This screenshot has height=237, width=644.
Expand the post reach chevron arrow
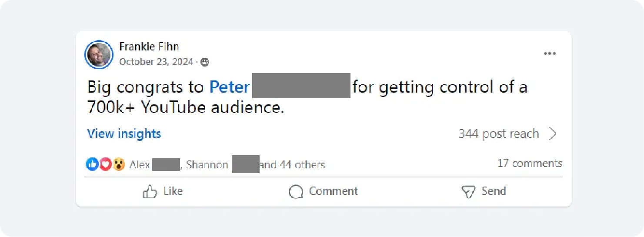[553, 134]
